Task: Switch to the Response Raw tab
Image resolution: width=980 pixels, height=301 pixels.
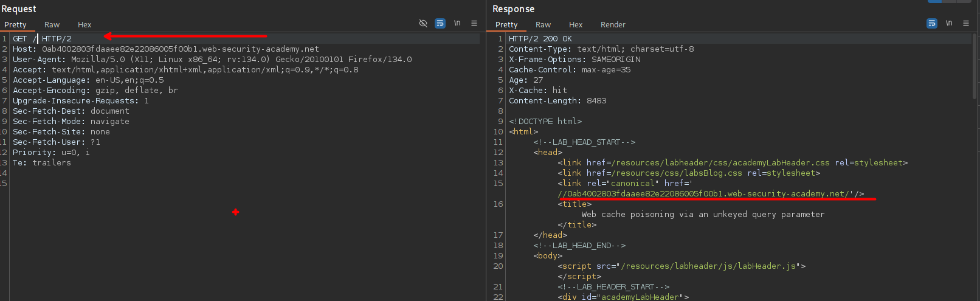Action: pos(543,25)
